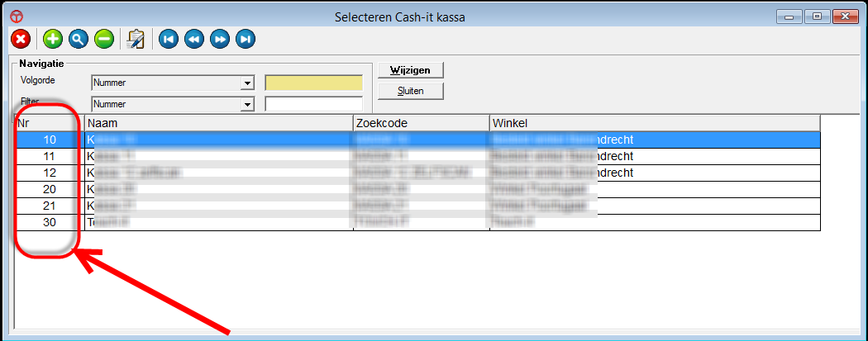Screen dimensions: 868x341
Task: Go to next records fast-forward icon
Action: tap(220, 40)
